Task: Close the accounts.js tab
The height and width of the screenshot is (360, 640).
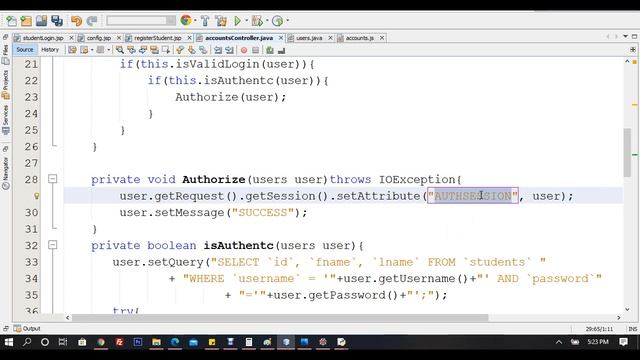Action: coord(382,38)
